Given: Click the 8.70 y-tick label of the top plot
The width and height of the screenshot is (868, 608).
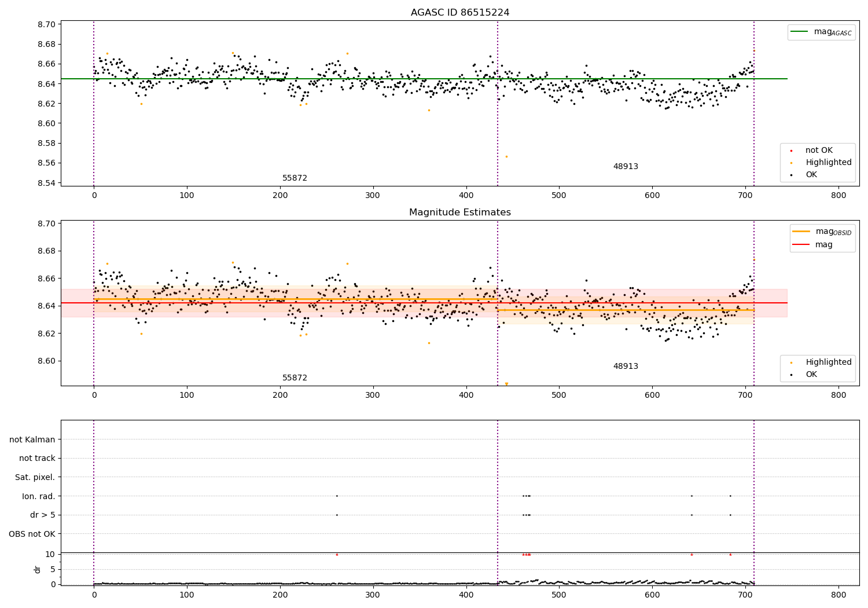Looking at the screenshot, I should [47, 24].
